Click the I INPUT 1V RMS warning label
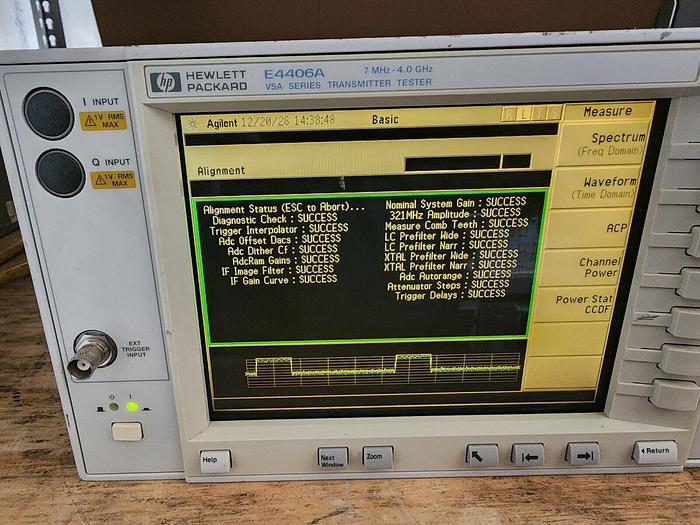The width and height of the screenshot is (700, 525). [103, 121]
